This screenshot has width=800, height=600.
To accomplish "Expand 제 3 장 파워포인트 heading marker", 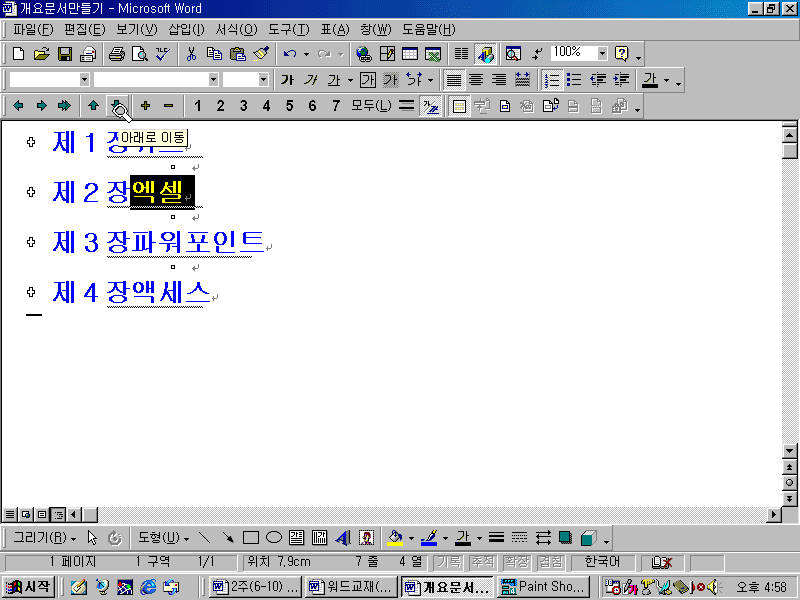I will coord(31,242).
